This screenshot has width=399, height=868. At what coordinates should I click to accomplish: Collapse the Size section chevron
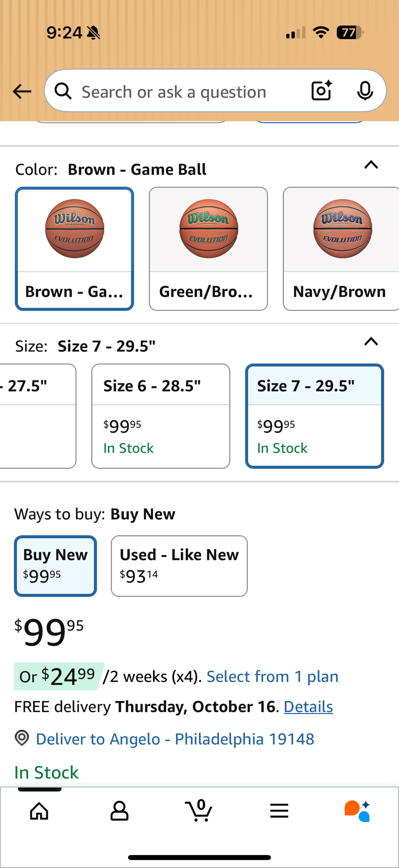[371, 342]
